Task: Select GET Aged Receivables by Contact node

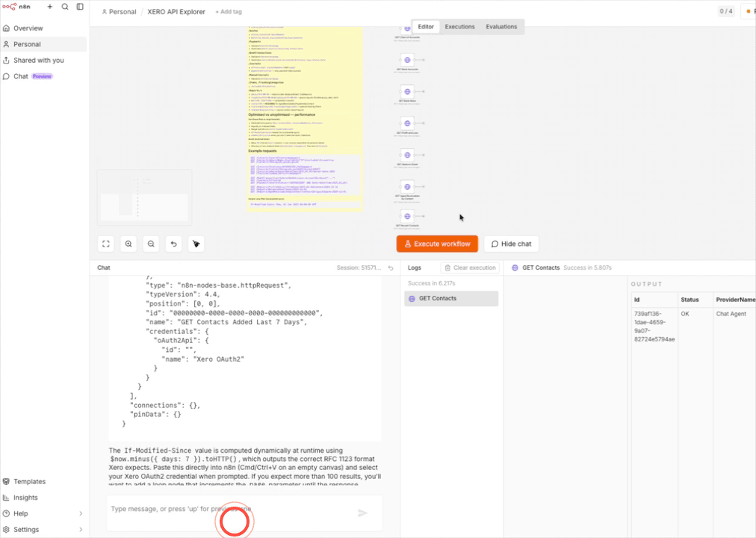Action: pyautogui.click(x=407, y=187)
